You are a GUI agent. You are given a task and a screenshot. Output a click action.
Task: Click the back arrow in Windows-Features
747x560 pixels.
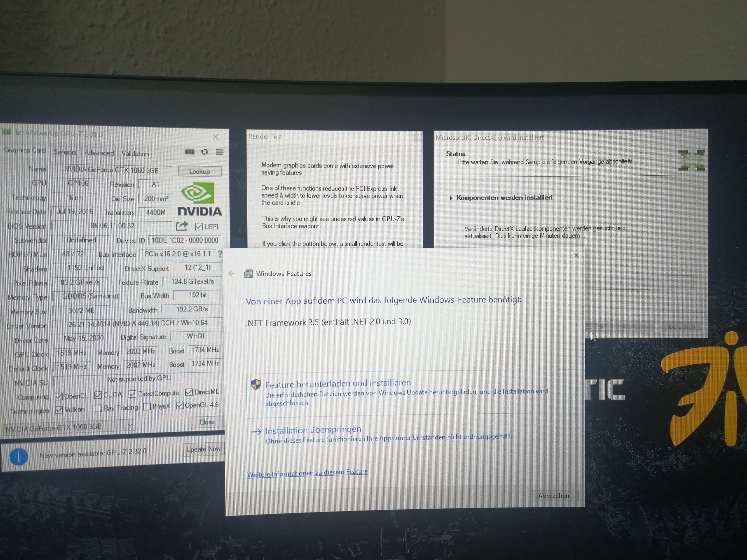(232, 274)
